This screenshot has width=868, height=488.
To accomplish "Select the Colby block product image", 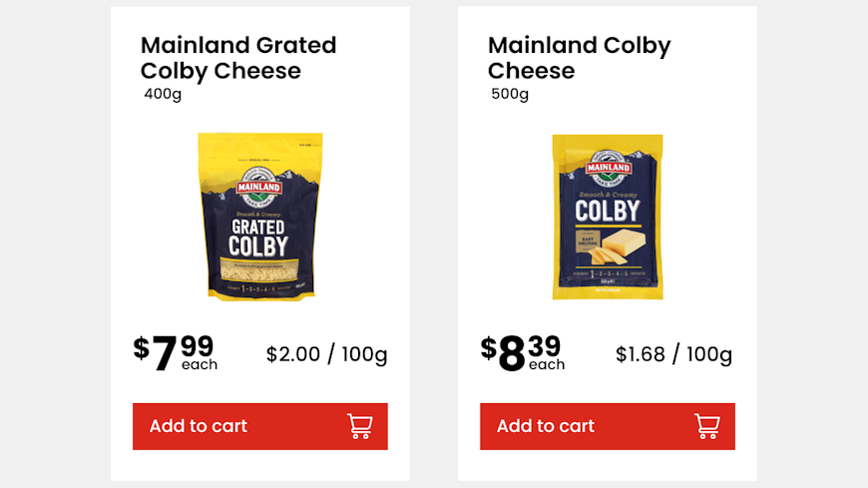I will pyautogui.click(x=607, y=217).
